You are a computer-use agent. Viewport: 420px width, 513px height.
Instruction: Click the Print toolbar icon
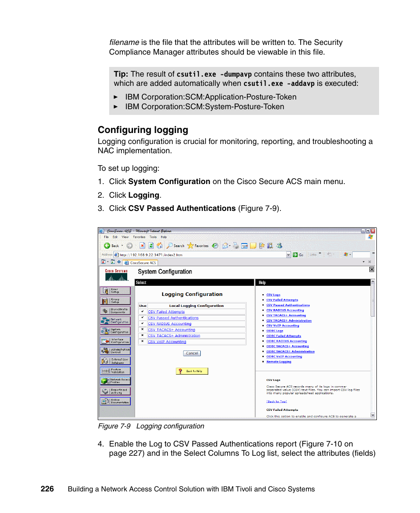tap(236, 246)
